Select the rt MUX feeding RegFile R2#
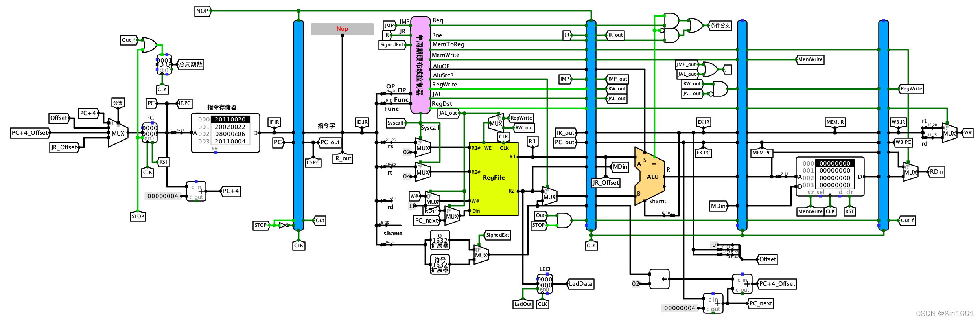This screenshot has height=320, width=980. [x=423, y=172]
